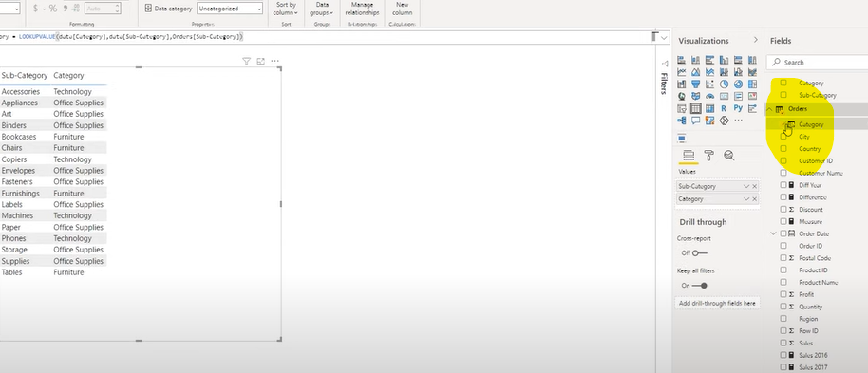Select the Stacked column chart visual

click(x=695, y=60)
